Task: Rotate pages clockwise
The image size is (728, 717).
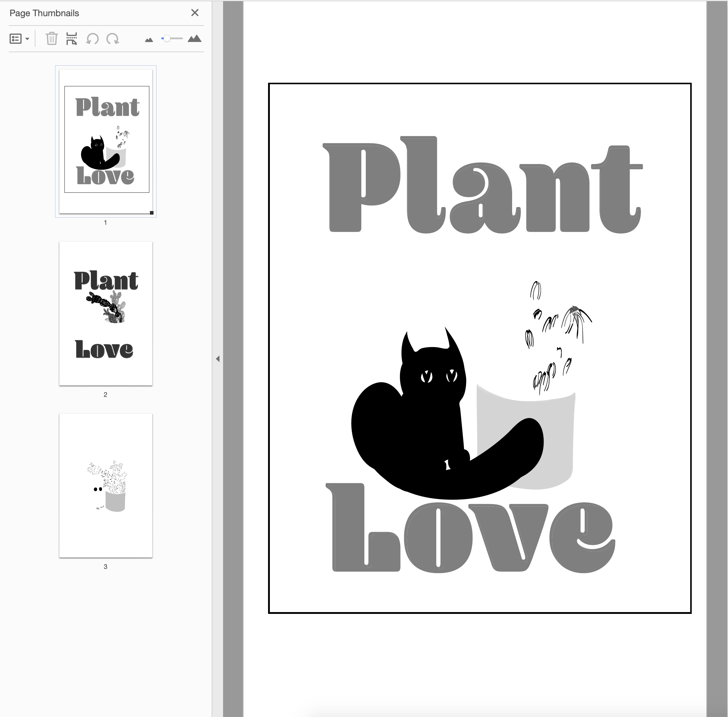Action: click(x=113, y=39)
